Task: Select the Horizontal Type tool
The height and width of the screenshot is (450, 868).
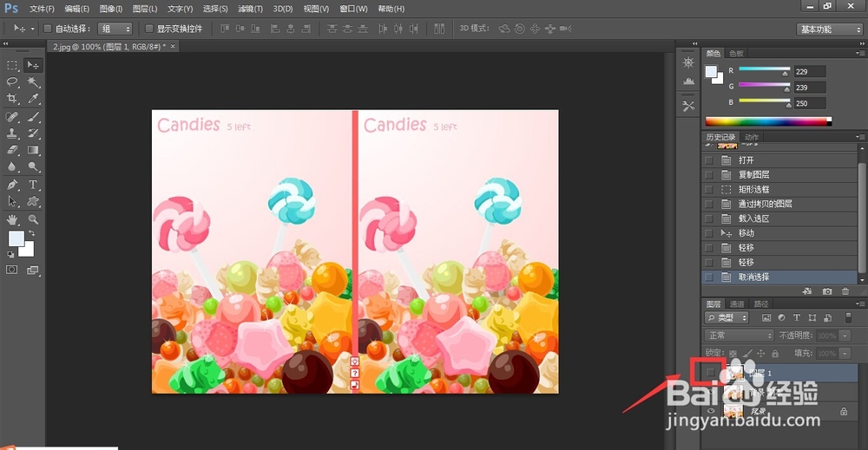Action: pos(33,185)
